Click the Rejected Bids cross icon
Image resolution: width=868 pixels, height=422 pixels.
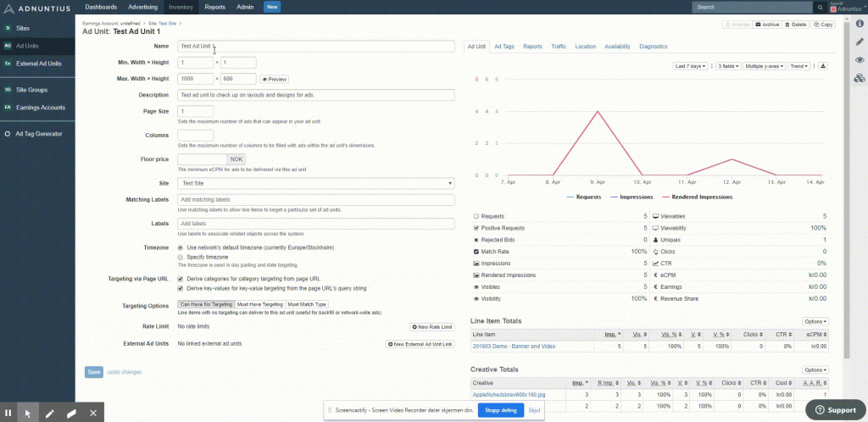point(476,240)
